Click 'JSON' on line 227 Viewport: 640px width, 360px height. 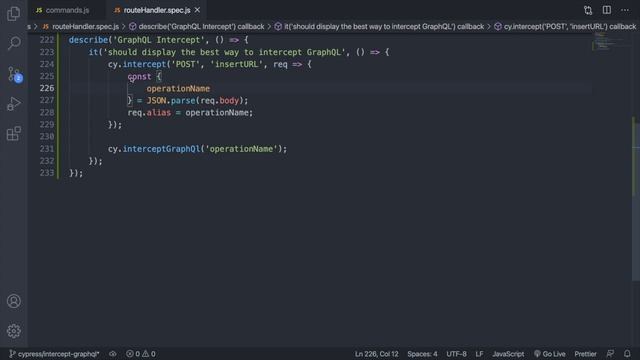[157, 100]
